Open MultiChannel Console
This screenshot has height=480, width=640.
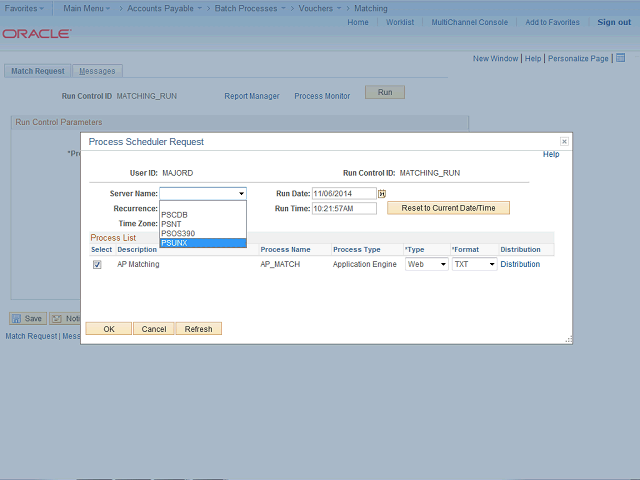click(x=469, y=22)
